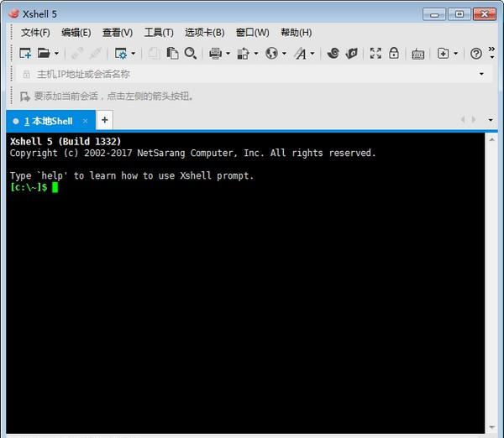Screen dimensions: 504x438
Task: Click the terminal scrollbar up arrow
Action: pyautogui.click(x=491, y=139)
